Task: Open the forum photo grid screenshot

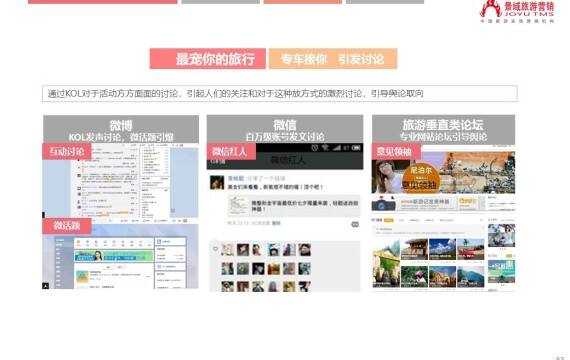Action: coord(428,263)
